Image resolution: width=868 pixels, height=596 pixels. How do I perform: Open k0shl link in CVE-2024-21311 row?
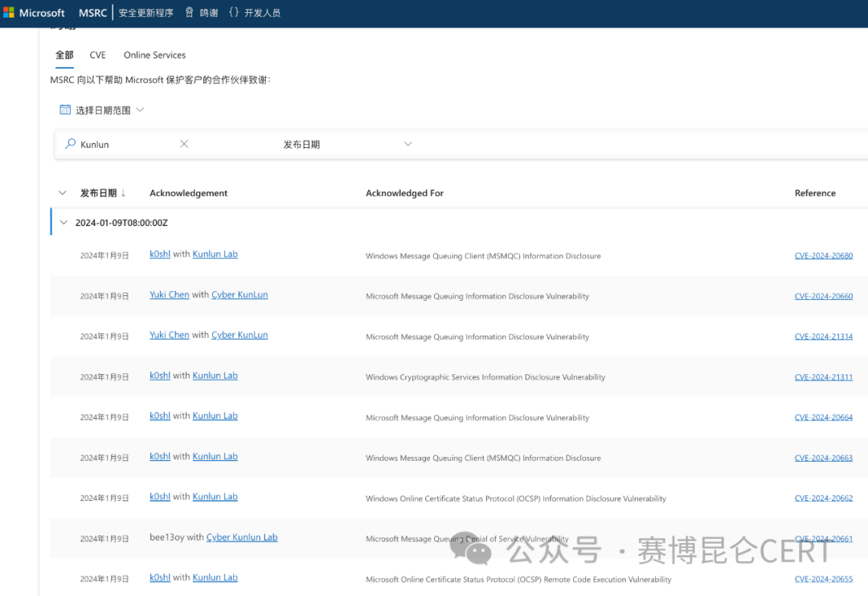(160, 376)
